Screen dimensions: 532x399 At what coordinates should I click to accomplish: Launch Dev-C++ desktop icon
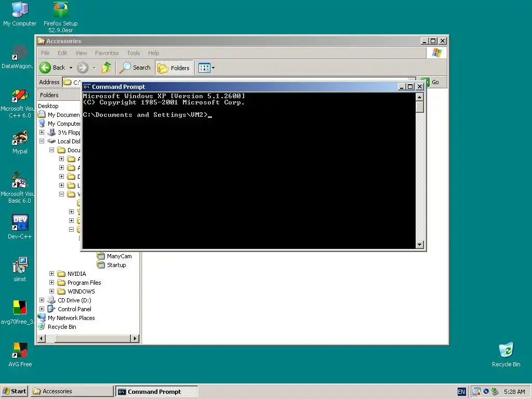point(20,227)
